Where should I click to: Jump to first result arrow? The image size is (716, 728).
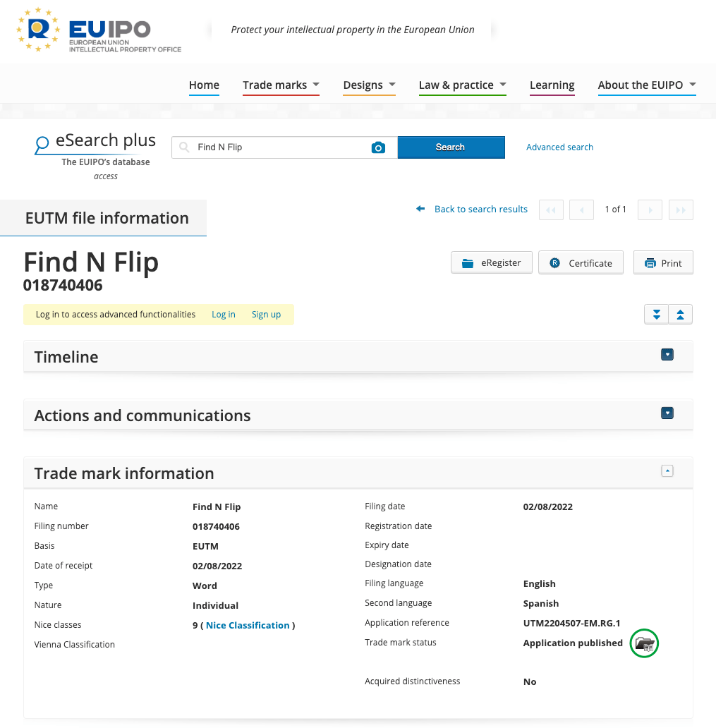pos(551,210)
